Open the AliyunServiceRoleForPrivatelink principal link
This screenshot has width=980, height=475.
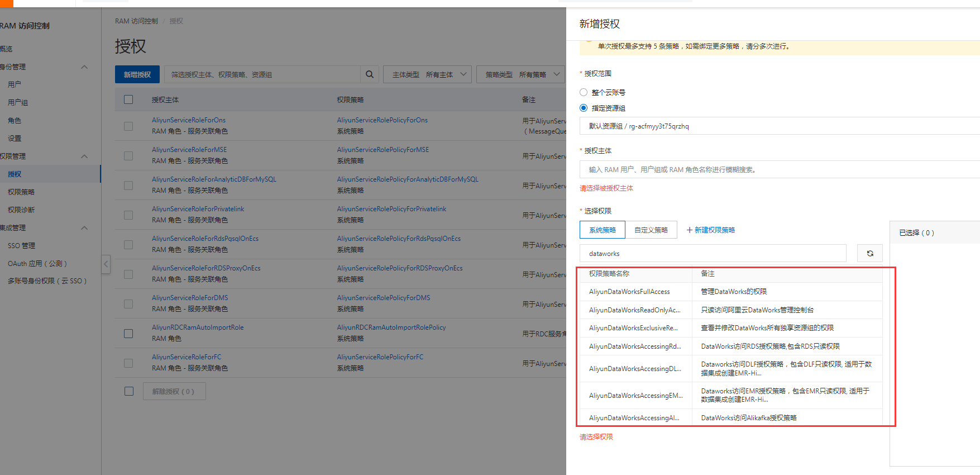pos(198,209)
